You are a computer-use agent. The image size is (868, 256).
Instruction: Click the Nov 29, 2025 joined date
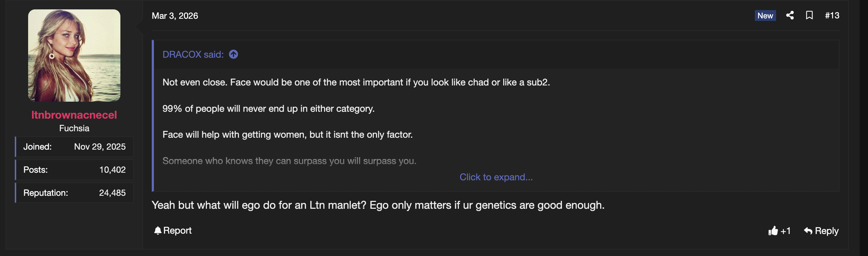click(x=100, y=147)
